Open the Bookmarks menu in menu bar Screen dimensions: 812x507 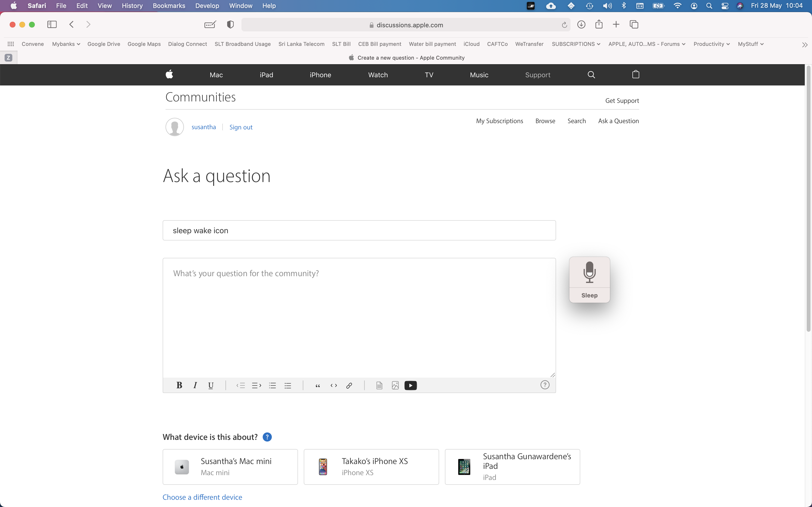click(x=169, y=6)
